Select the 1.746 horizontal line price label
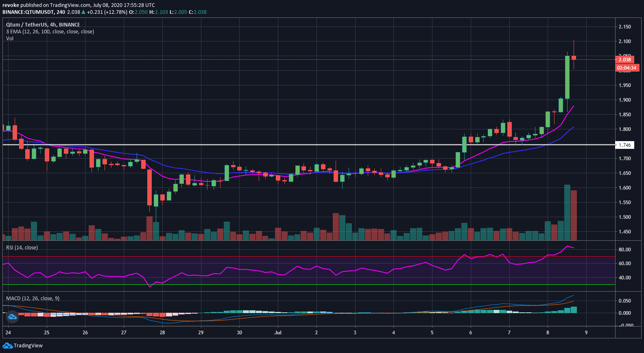The image size is (644, 353). pos(625,145)
